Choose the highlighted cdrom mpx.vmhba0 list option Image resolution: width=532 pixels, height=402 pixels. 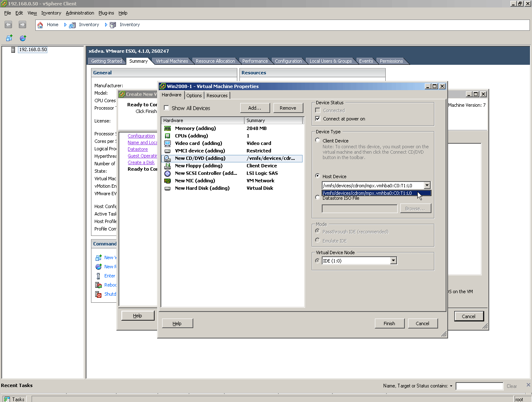pos(377,193)
